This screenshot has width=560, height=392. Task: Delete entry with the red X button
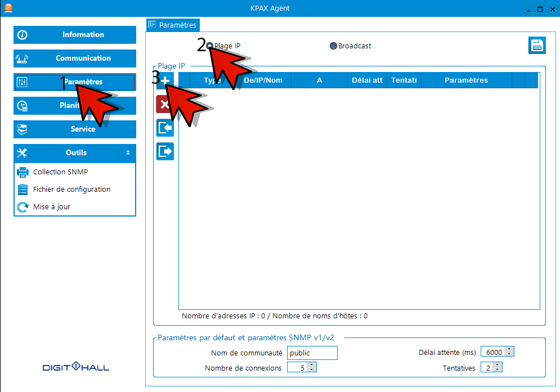pos(165,104)
